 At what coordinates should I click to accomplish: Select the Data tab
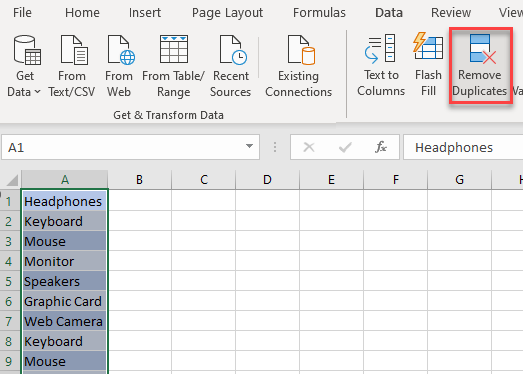pyautogui.click(x=389, y=13)
